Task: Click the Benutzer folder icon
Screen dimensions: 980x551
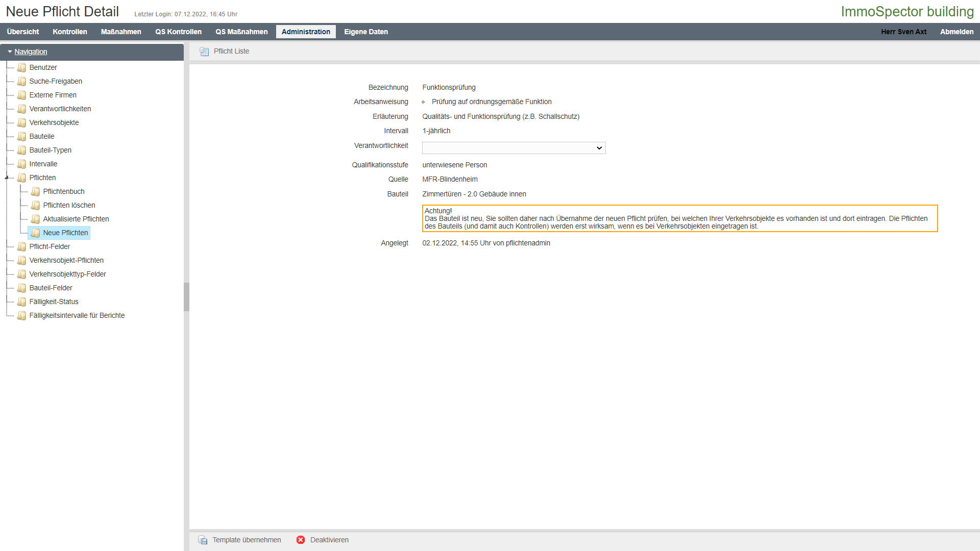Action: point(21,67)
